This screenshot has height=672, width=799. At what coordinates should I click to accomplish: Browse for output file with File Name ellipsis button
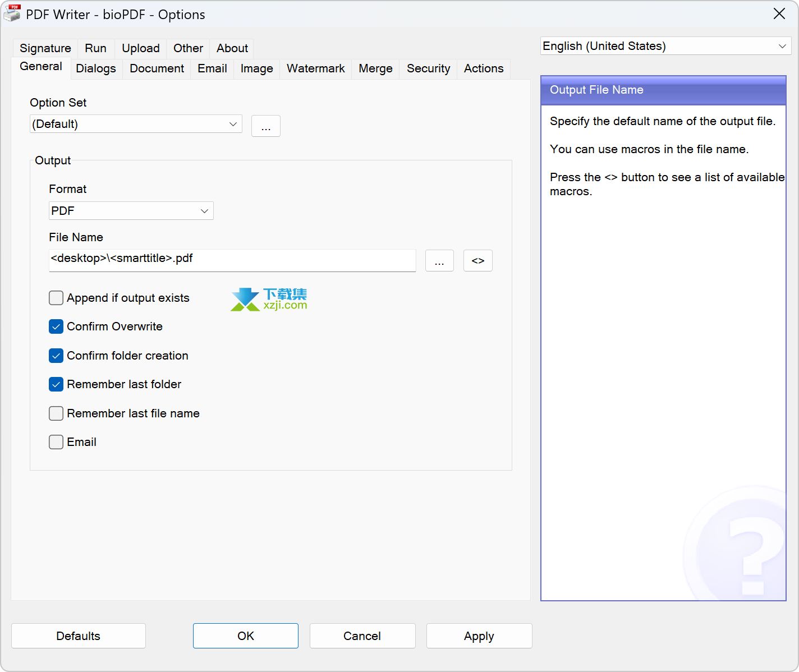(439, 261)
